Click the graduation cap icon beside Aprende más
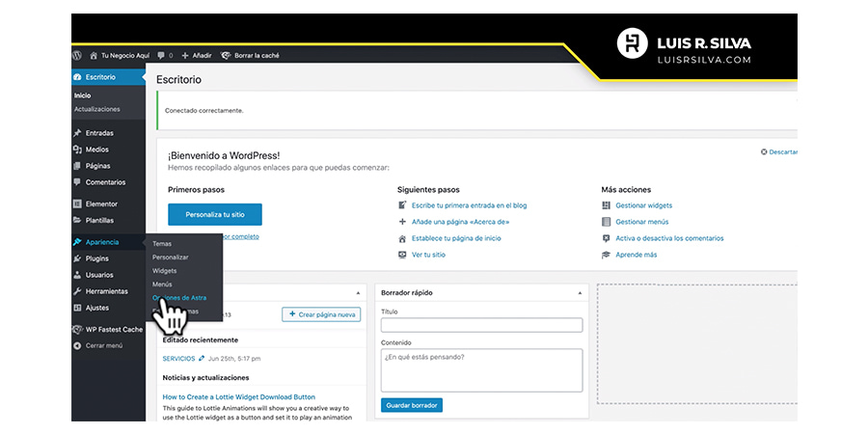The image size is (868, 434). [x=606, y=255]
